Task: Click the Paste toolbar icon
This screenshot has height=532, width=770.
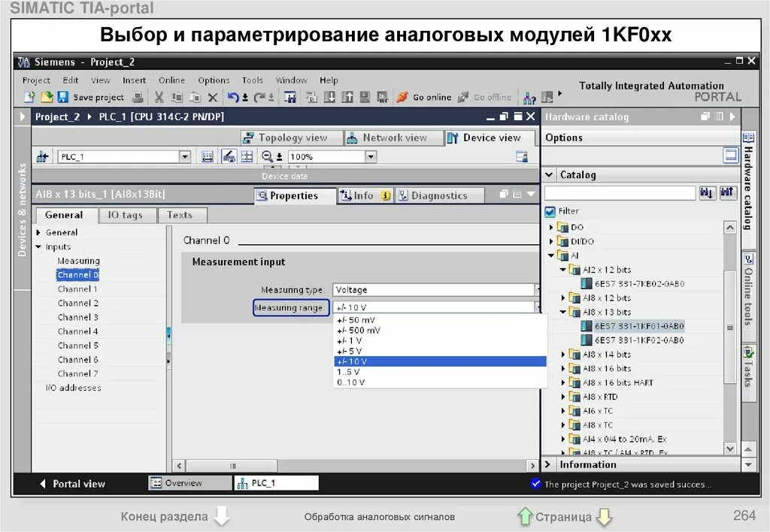Action: [x=196, y=97]
